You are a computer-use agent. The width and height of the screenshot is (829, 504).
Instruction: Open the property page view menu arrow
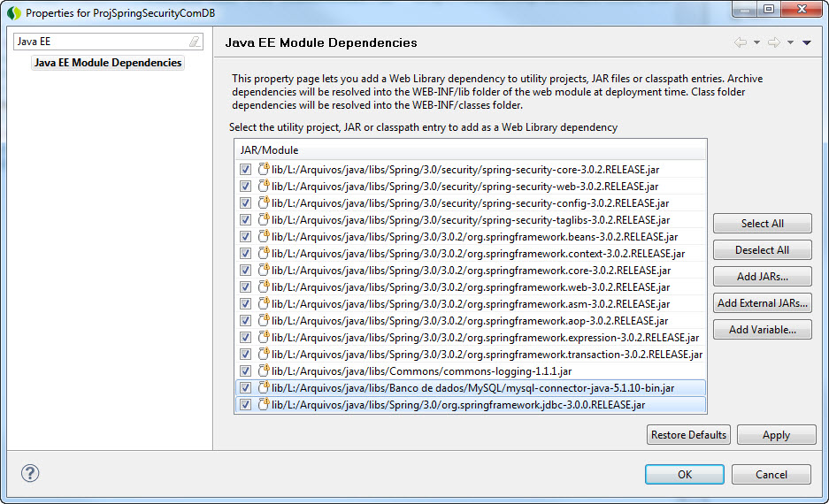pyautogui.click(x=807, y=42)
